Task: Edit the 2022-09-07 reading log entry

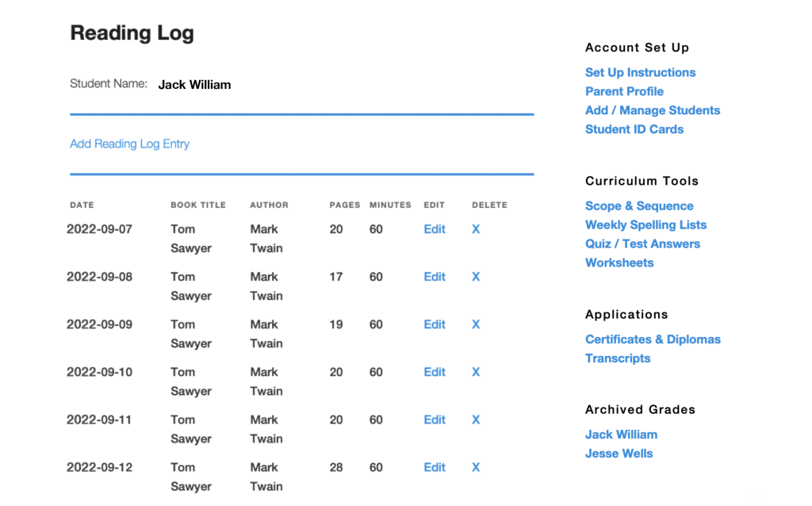Action: click(434, 229)
